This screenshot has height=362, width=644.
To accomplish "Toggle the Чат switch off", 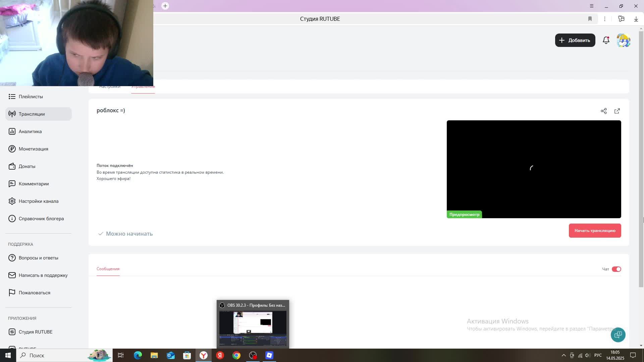I will pos(616,269).
